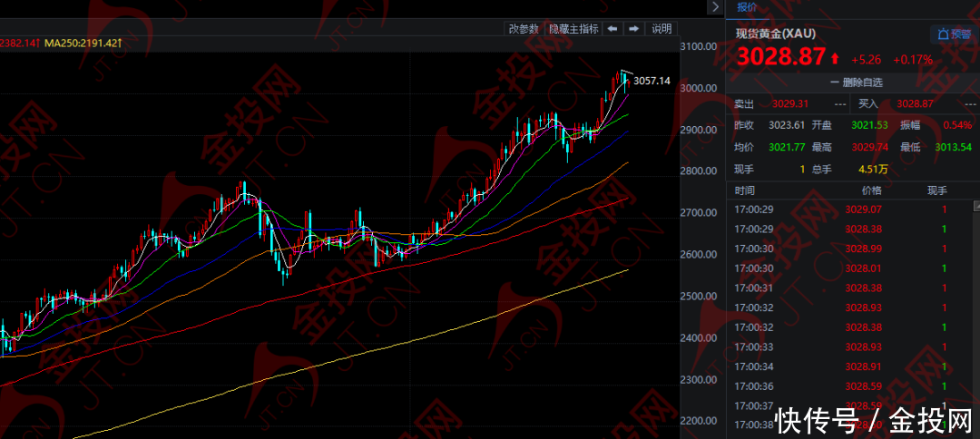Viewport: 980px width, 439px height.
Task: Click the 时间 column header in trades list
Action: [x=745, y=190]
